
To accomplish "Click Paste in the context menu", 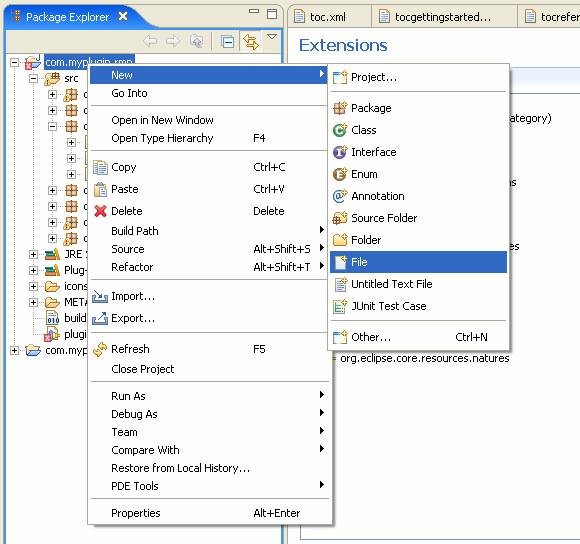I will pyautogui.click(x=209, y=189).
